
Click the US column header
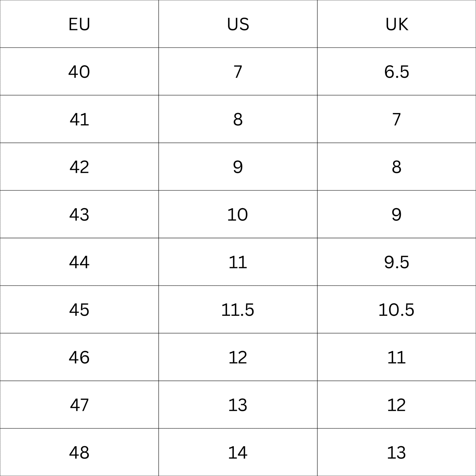238,24
